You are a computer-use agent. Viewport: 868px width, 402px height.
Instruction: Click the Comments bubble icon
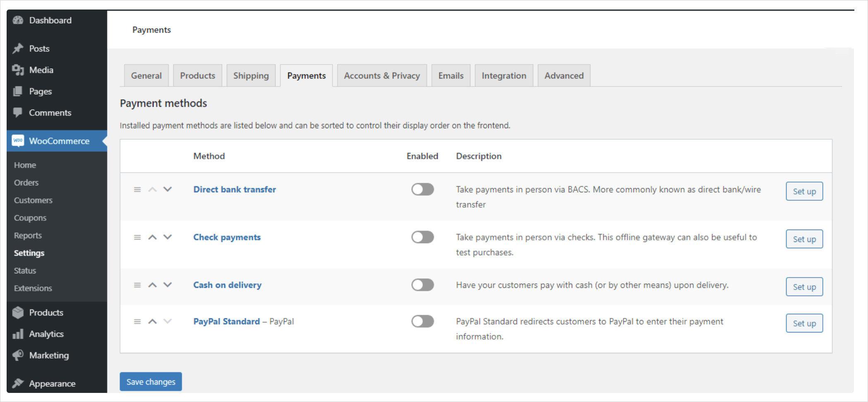click(x=18, y=112)
